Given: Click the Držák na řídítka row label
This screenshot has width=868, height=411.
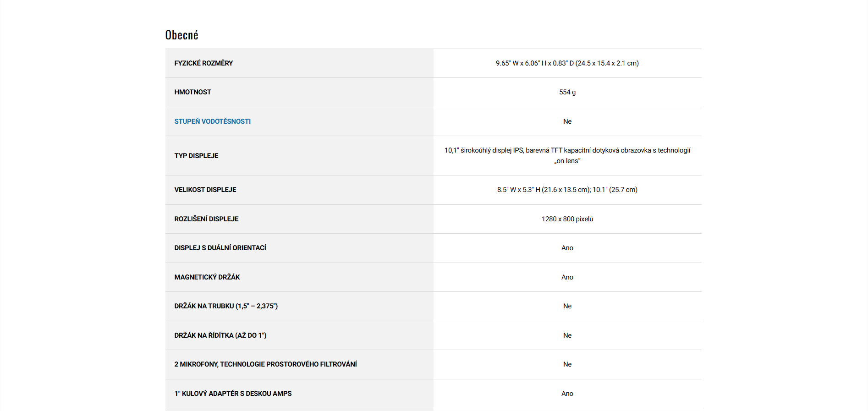Looking at the screenshot, I should (220, 335).
